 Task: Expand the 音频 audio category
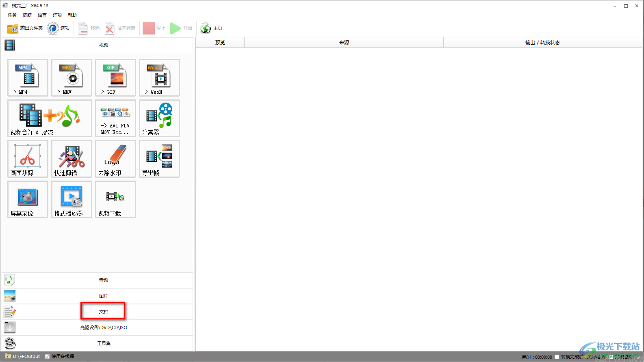98,280
